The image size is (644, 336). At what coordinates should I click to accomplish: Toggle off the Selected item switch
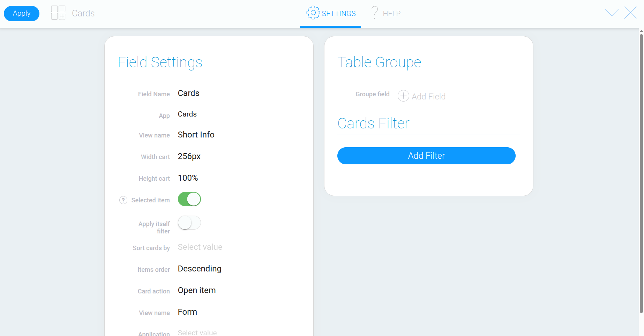pyautogui.click(x=189, y=199)
